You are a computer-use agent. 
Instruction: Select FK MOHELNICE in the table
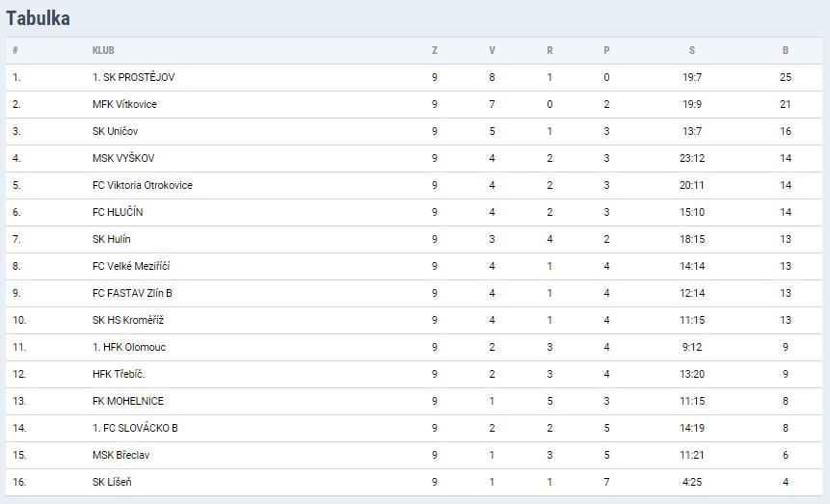tap(128, 401)
